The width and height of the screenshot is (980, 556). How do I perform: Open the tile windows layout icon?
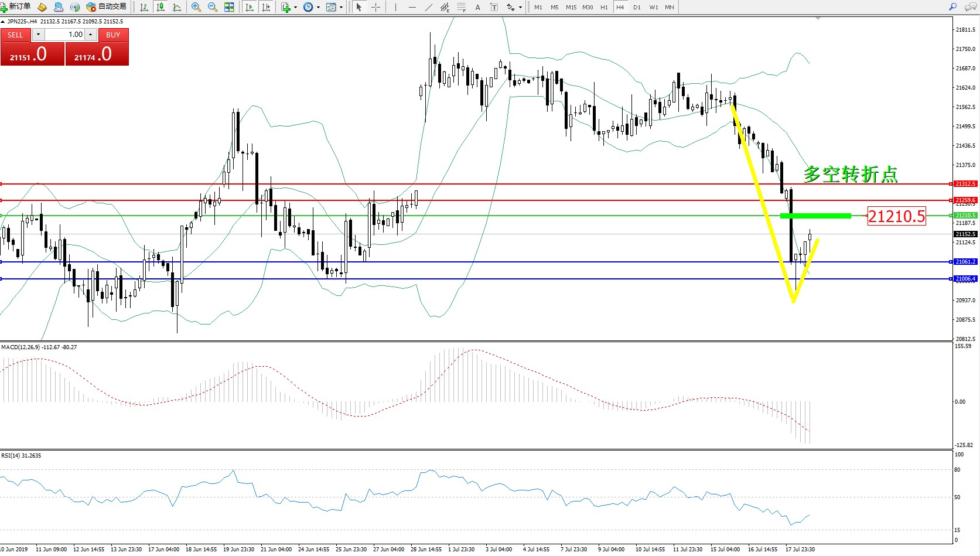click(229, 7)
